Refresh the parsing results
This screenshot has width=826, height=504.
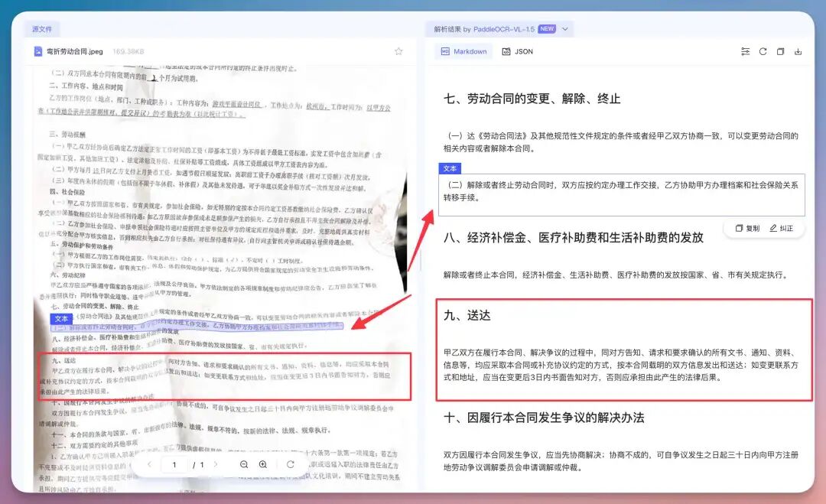(x=764, y=50)
